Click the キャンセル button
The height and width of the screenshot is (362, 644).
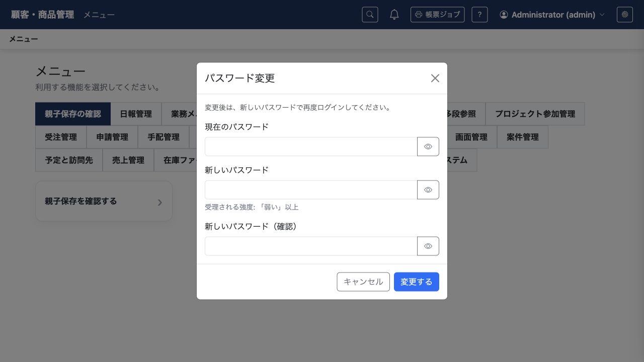pyautogui.click(x=363, y=282)
